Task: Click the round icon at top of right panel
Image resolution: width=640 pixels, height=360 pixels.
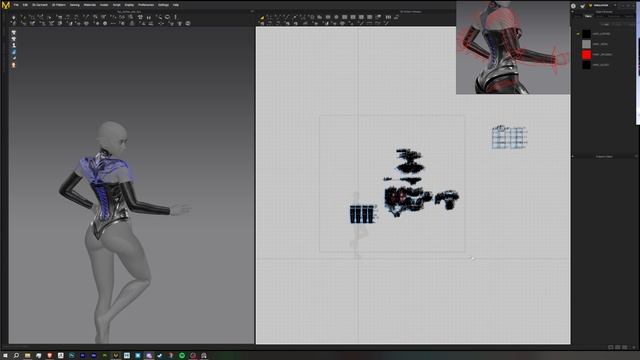Action: pos(573,6)
